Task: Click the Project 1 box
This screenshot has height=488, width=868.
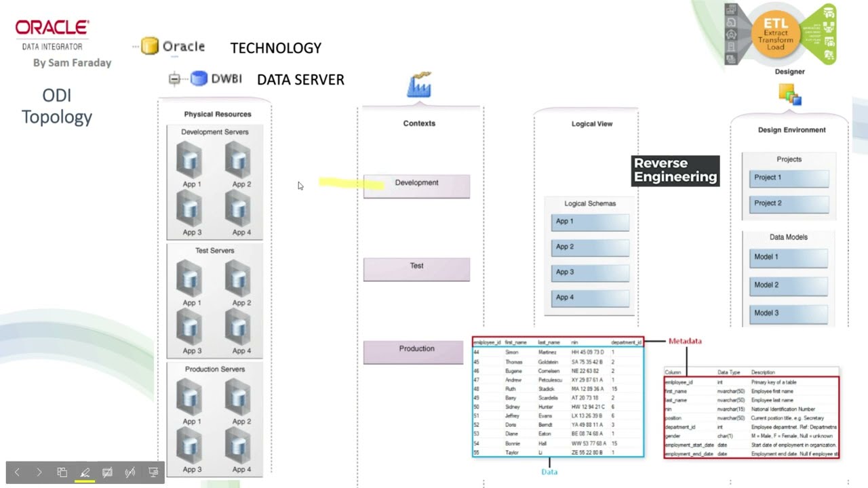Action: coord(789,178)
